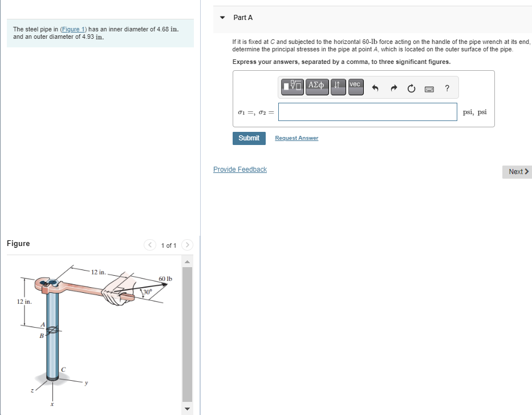Go to the previous figure page
532x415 pixels.
149,245
